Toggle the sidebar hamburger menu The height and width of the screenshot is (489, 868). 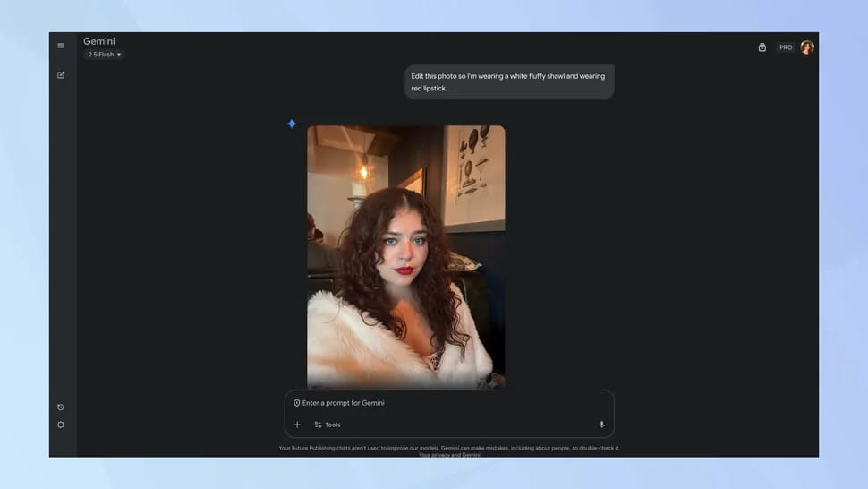61,46
